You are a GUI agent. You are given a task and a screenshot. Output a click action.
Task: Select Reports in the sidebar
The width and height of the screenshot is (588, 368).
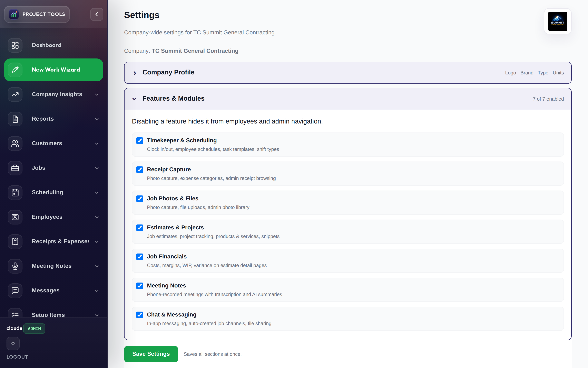54,119
